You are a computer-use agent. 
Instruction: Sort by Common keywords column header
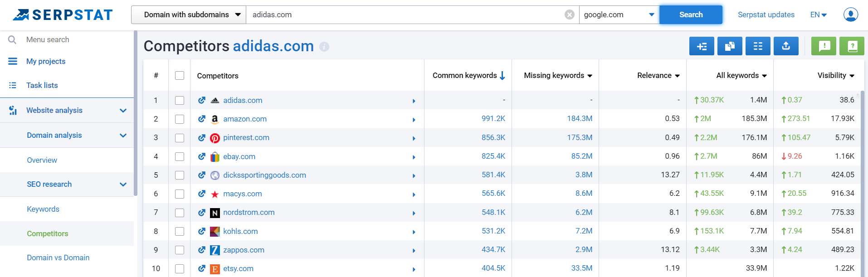coord(468,75)
